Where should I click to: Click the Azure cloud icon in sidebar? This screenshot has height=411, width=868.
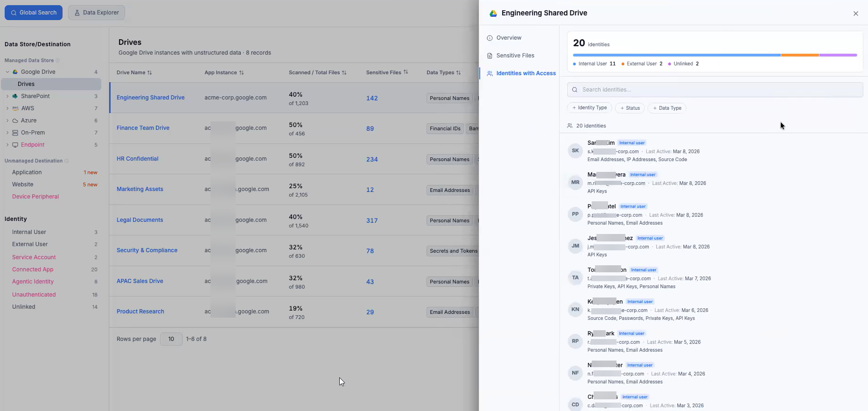point(15,120)
